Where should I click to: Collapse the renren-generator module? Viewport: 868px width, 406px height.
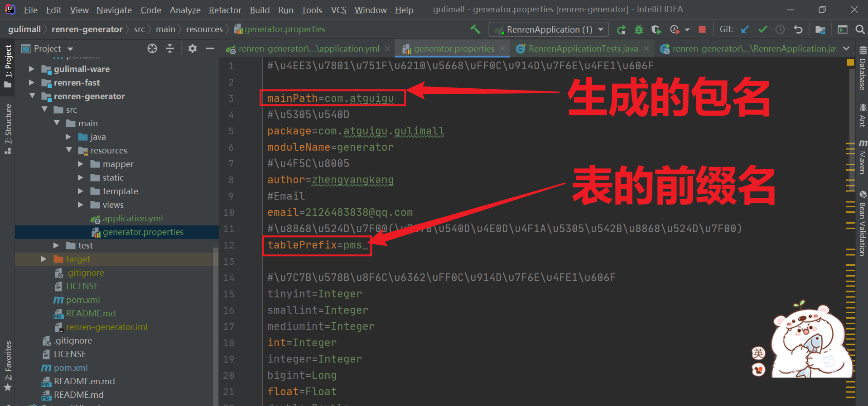click(x=32, y=96)
